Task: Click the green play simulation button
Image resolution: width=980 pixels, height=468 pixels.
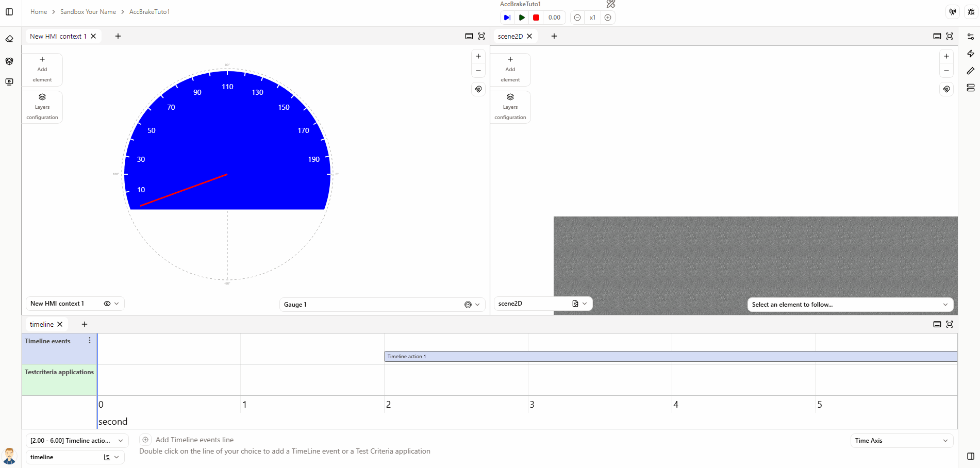Action: [x=522, y=18]
